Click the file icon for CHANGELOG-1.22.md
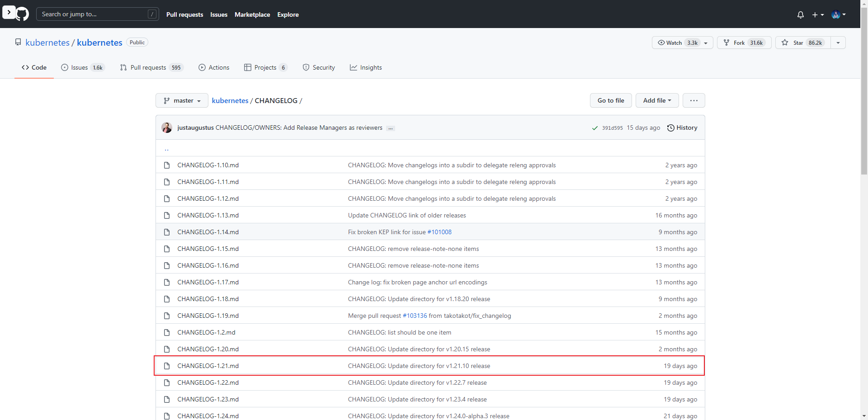 tap(167, 382)
